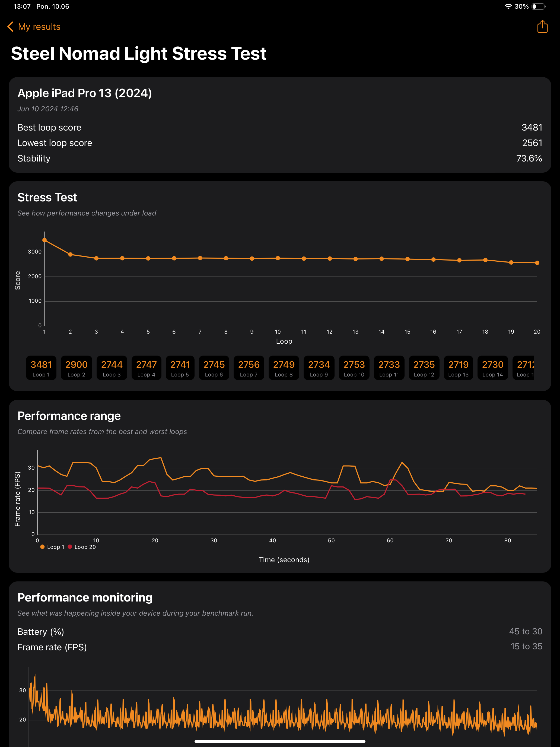Tap the home indicator bar at bottom
This screenshot has height=747, width=560.
(280, 741)
